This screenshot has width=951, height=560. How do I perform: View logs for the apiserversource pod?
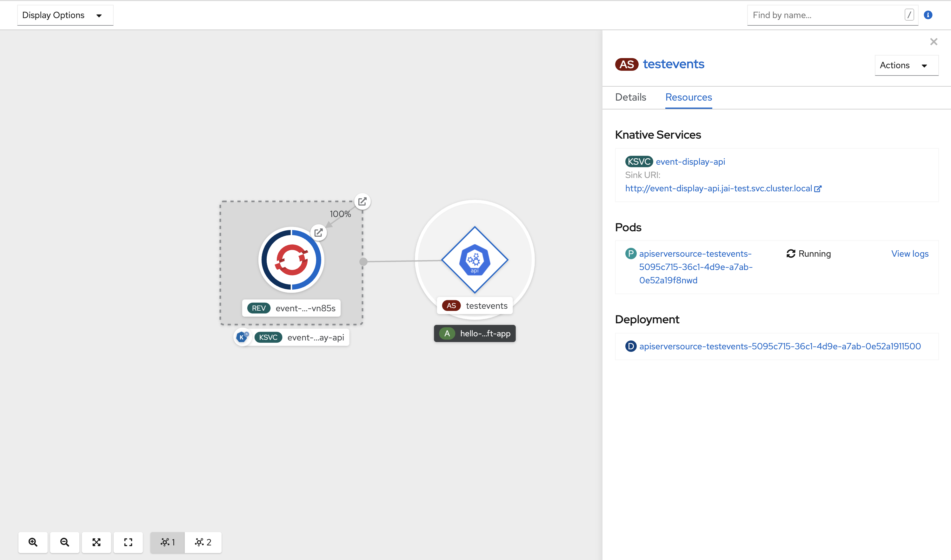click(910, 253)
